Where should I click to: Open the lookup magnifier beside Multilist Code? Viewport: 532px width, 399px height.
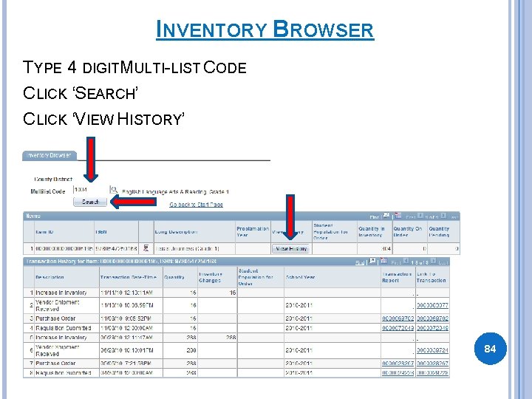click(x=113, y=190)
